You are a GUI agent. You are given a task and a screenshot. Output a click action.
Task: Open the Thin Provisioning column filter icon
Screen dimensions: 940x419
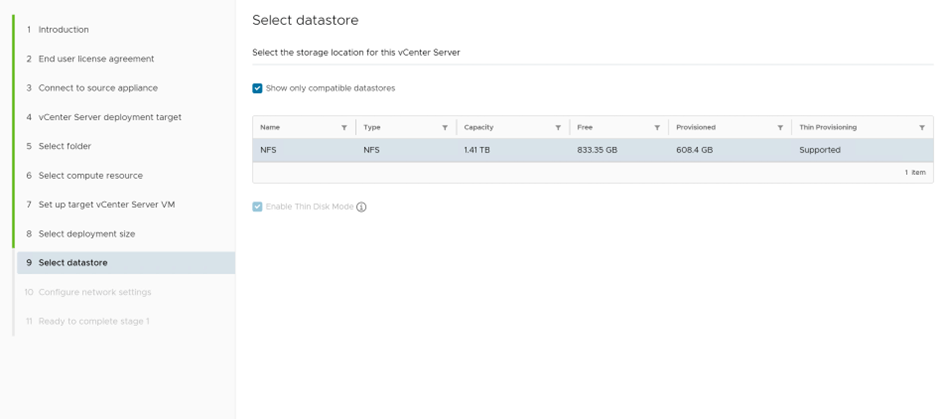point(921,128)
